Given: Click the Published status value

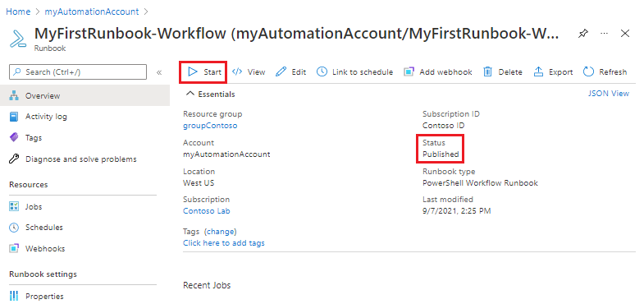Looking at the screenshot, I should pyautogui.click(x=441, y=154).
